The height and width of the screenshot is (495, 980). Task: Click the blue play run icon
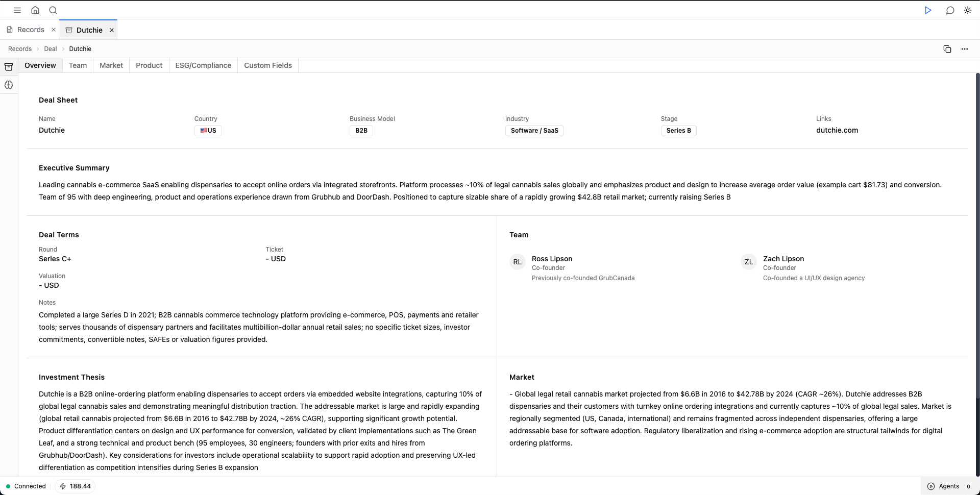click(x=928, y=10)
